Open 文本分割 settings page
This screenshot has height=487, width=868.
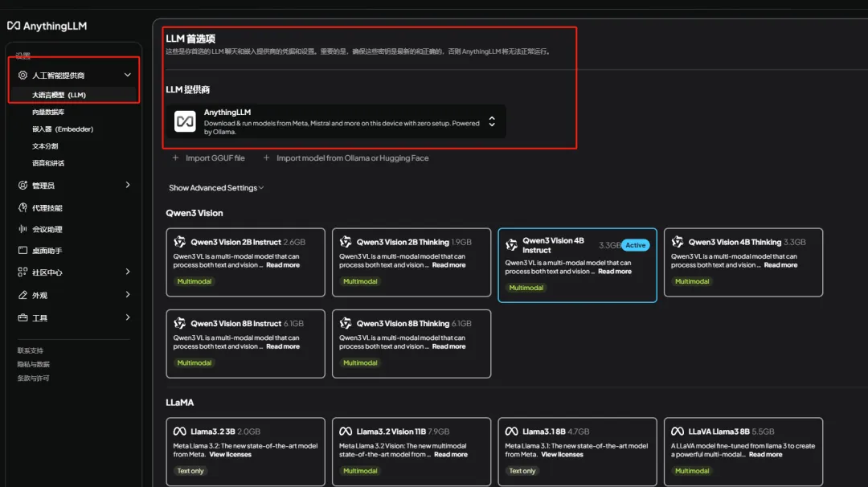pyautogui.click(x=45, y=146)
